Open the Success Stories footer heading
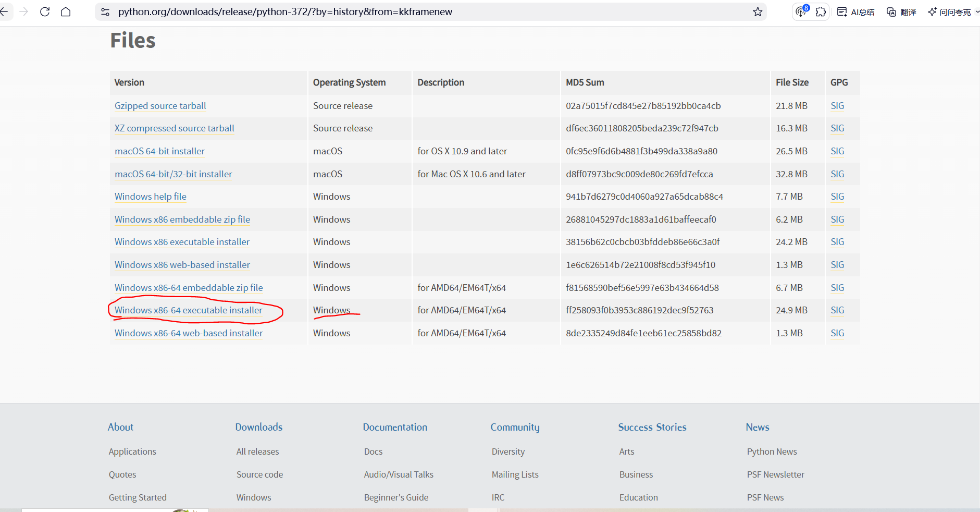Image resolution: width=980 pixels, height=512 pixels. click(x=652, y=427)
